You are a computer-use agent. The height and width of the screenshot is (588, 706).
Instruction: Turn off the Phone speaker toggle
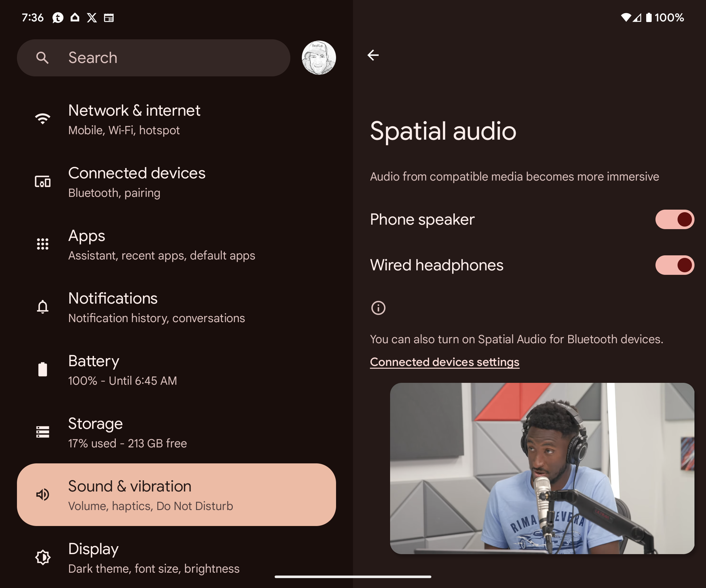click(674, 220)
